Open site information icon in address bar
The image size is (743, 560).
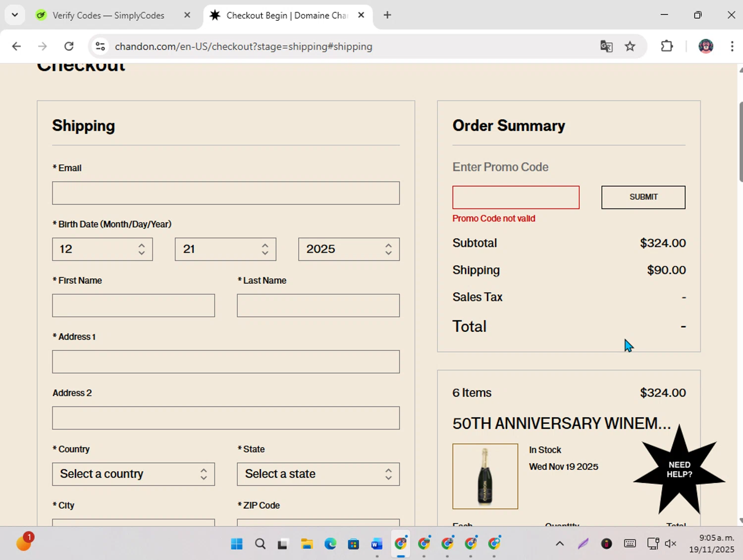(100, 46)
